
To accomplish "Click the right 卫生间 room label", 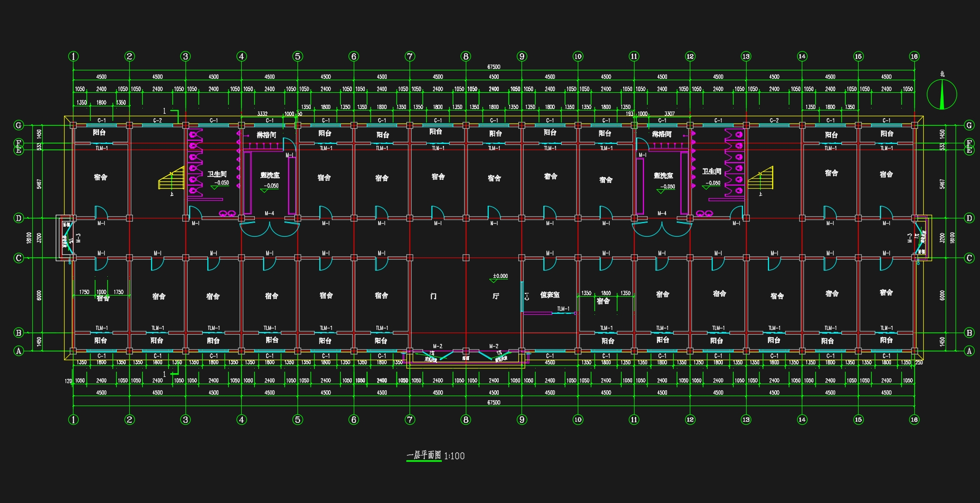I will coord(712,171).
